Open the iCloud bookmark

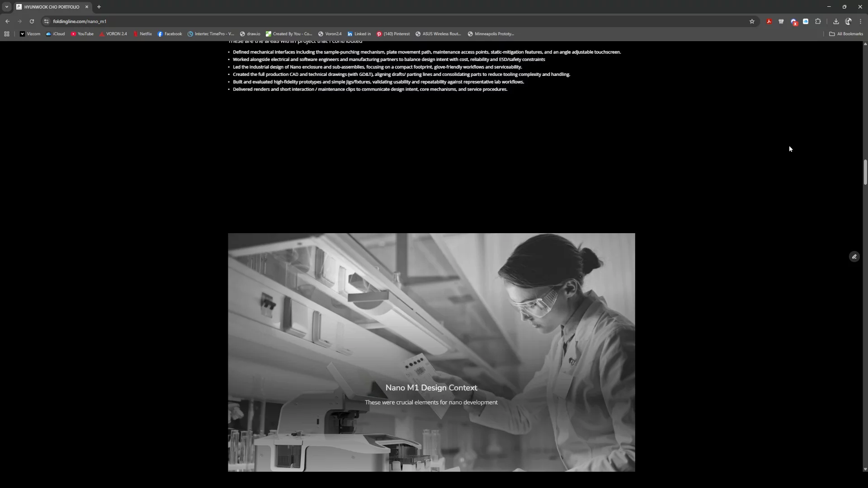[55, 34]
